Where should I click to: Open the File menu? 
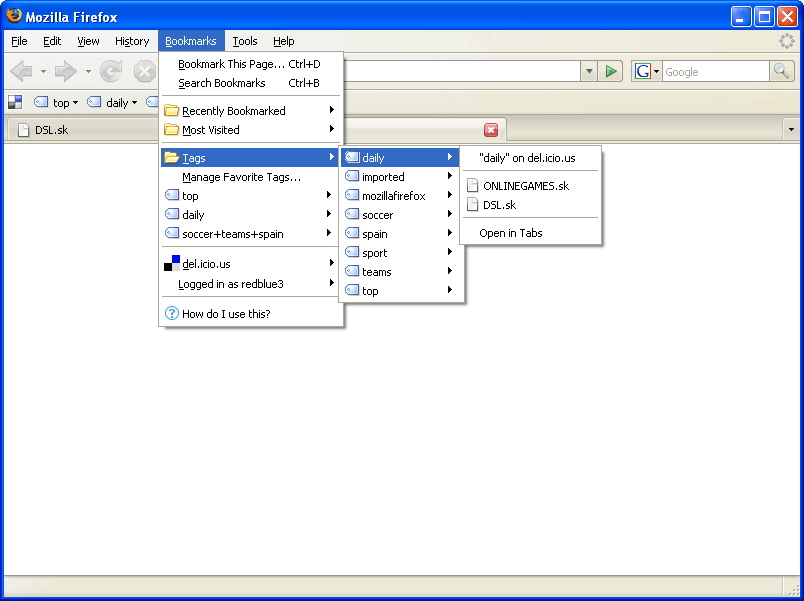point(19,41)
